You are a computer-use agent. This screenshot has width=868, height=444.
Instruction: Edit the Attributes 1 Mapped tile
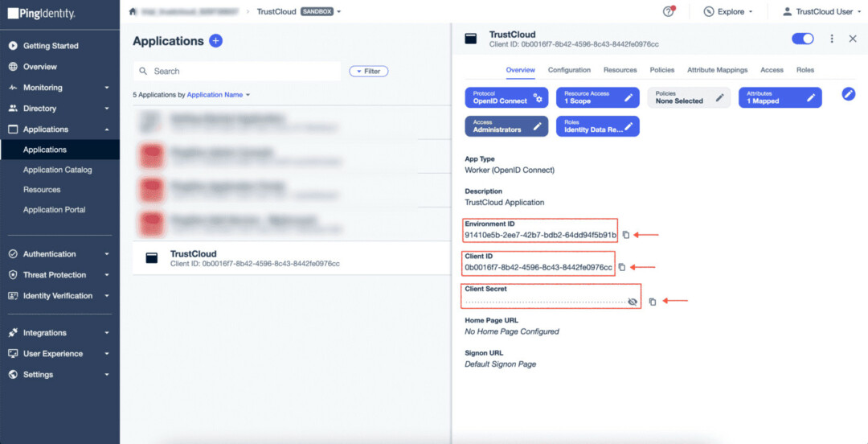pos(780,97)
